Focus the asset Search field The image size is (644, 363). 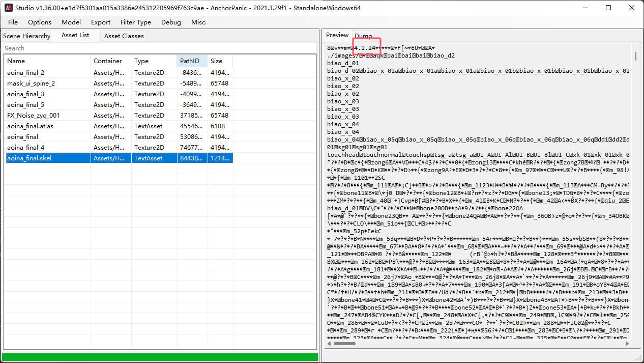pyautogui.click(x=160, y=48)
